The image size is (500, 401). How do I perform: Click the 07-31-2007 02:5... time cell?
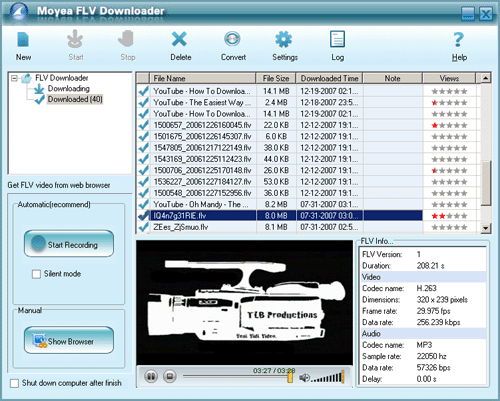[x=329, y=227]
